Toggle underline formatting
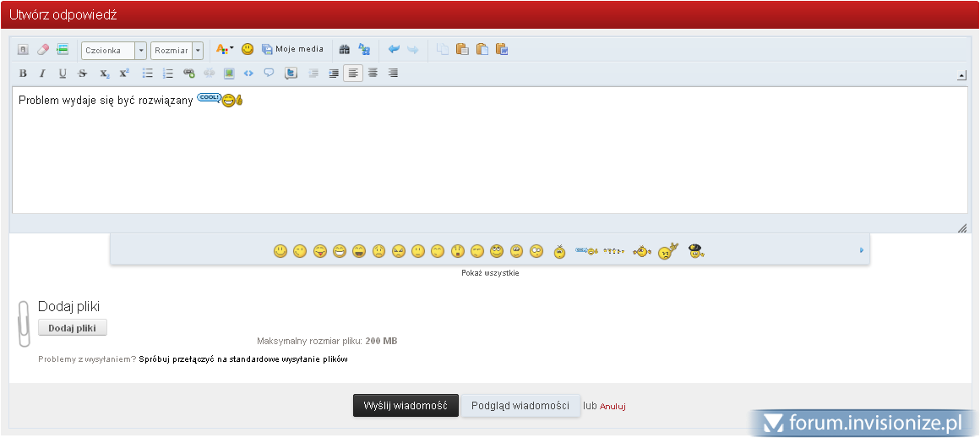Viewport: 980px width, 438px height. [x=63, y=74]
